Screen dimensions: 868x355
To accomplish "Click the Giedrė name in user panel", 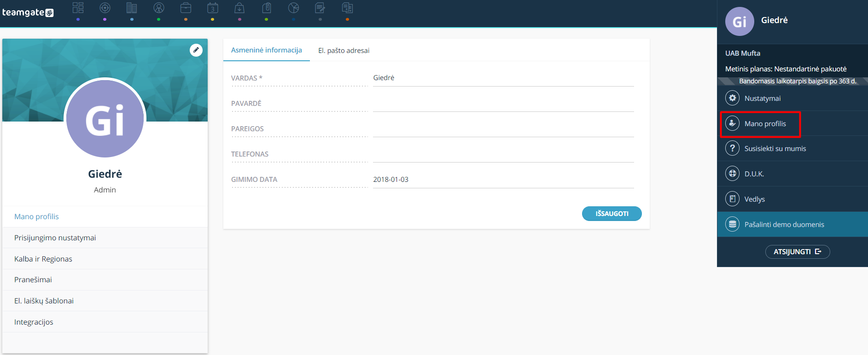I will tap(775, 20).
